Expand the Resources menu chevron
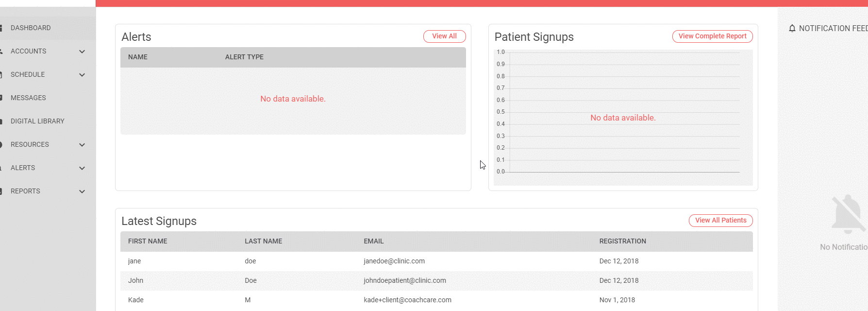 point(82,145)
